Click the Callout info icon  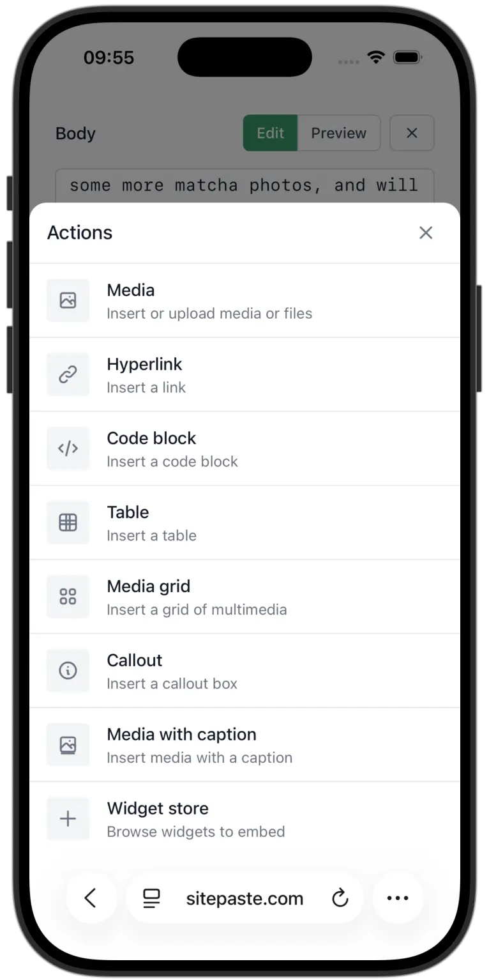click(68, 670)
